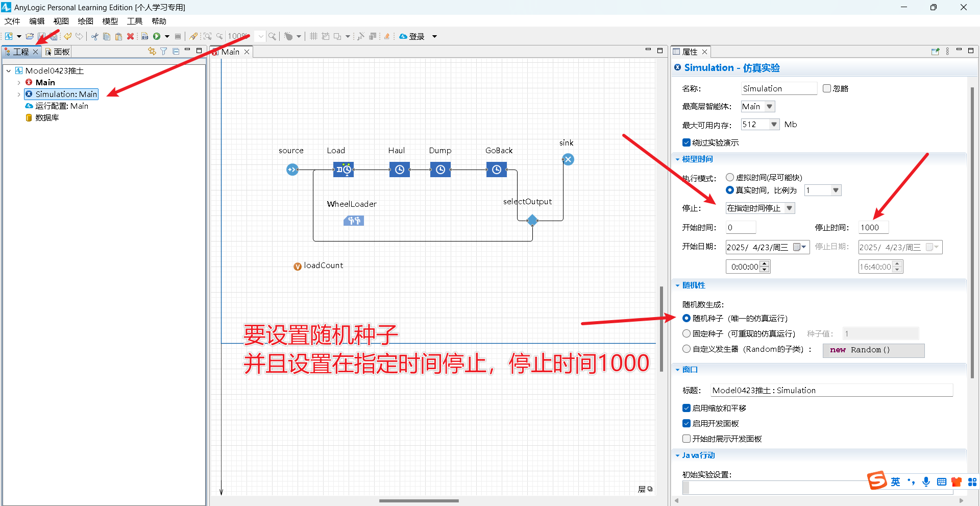Screen dimensions: 980x506
Task: Open the 模型 menu
Action: click(110, 21)
